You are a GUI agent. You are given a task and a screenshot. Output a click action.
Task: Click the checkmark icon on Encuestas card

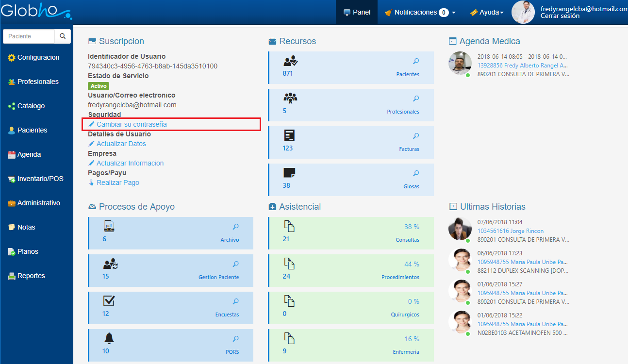pos(109,301)
